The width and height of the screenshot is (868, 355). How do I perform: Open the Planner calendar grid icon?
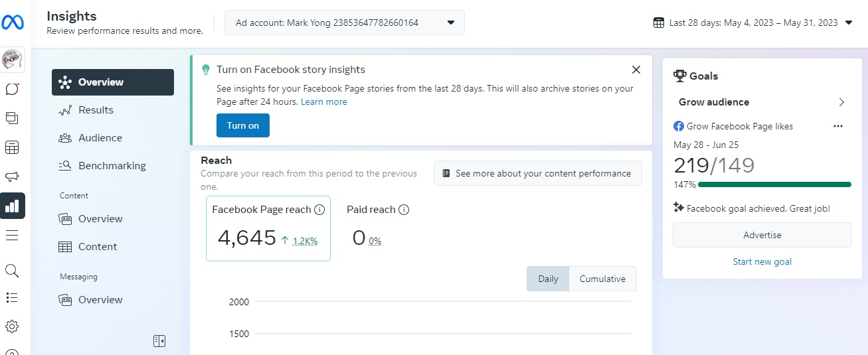(x=12, y=147)
